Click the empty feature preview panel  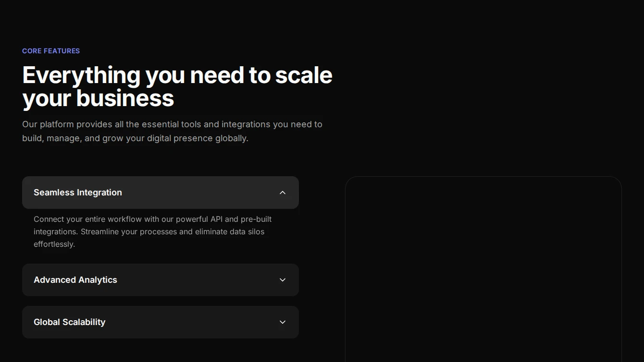pyautogui.click(x=483, y=269)
